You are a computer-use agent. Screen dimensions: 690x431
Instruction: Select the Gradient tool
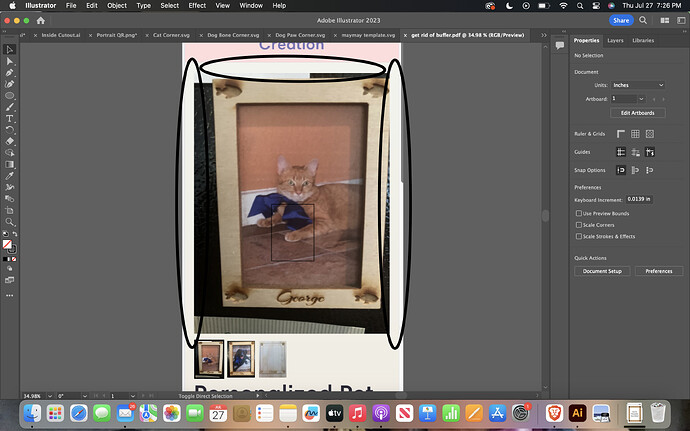[10, 164]
